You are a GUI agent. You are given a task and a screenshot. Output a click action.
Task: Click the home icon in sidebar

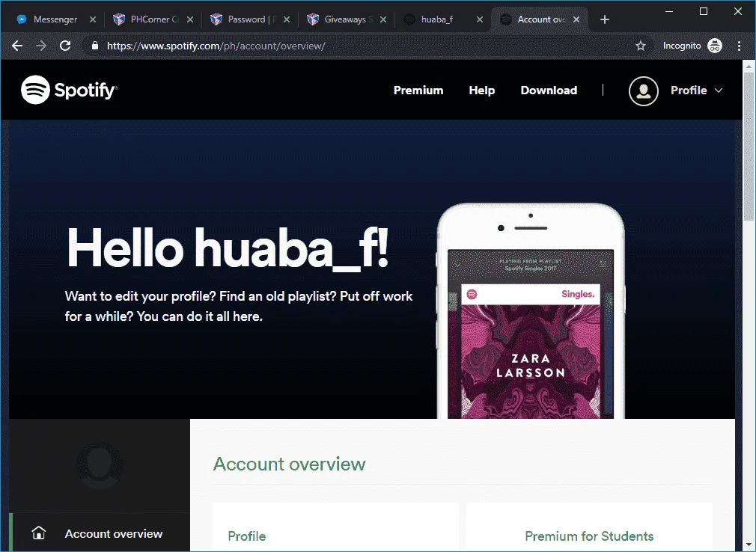(39, 533)
